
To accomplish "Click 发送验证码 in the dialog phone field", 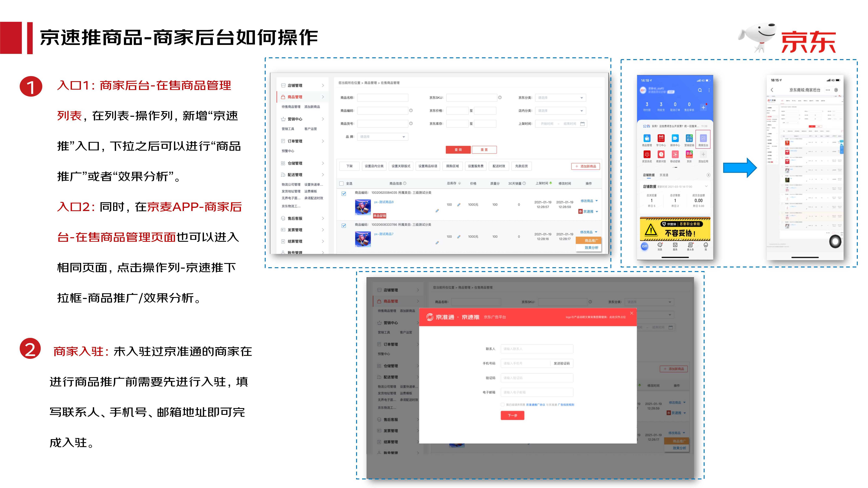I will pyautogui.click(x=561, y=363).
